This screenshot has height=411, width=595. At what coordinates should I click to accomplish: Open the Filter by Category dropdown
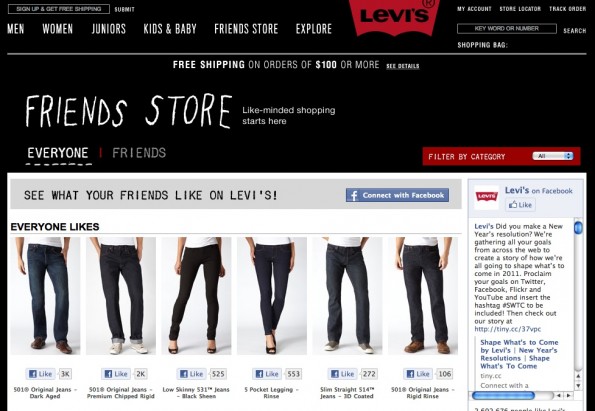[x=552, y=156]
